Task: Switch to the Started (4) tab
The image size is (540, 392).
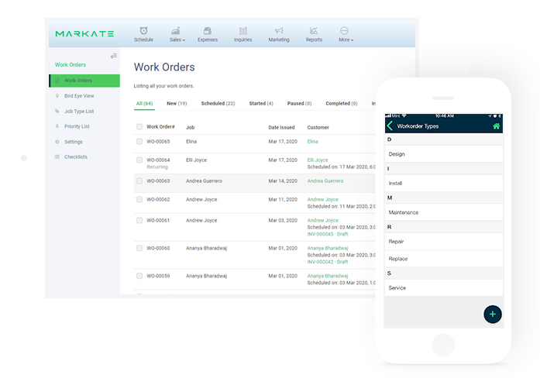Action: pyautogui.click(x=261, y=103)
